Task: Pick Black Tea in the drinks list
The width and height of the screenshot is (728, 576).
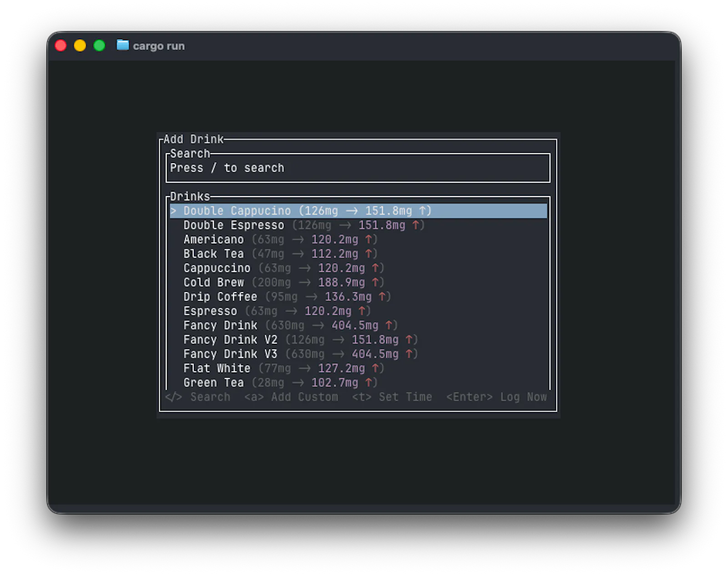Action: (358, 254)
